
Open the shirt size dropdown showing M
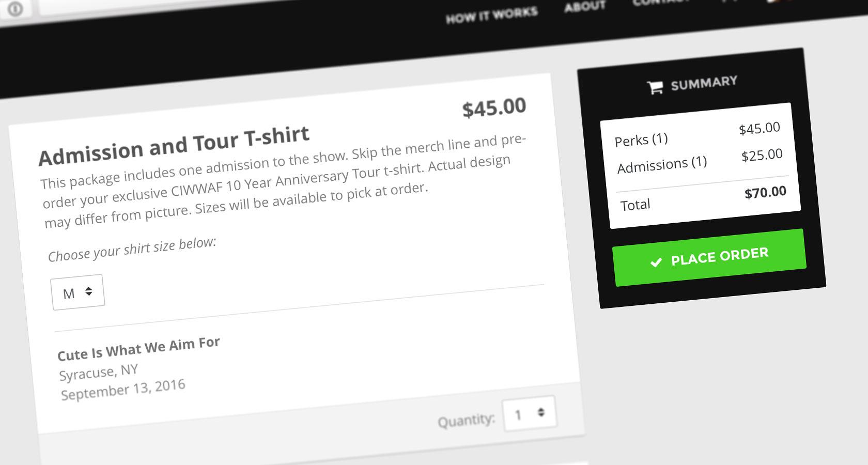point(77,291)
